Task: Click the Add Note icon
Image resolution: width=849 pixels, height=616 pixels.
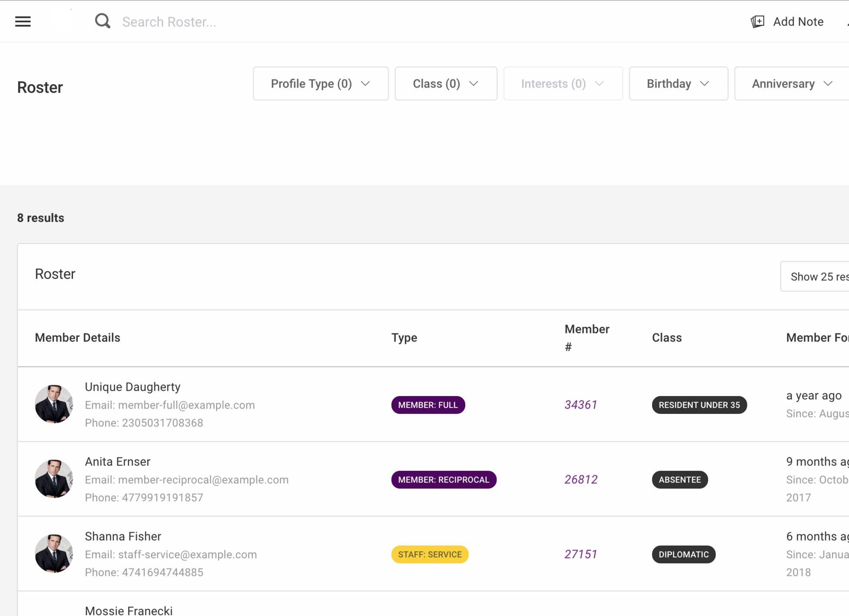Action: click(x=758, y=21)
